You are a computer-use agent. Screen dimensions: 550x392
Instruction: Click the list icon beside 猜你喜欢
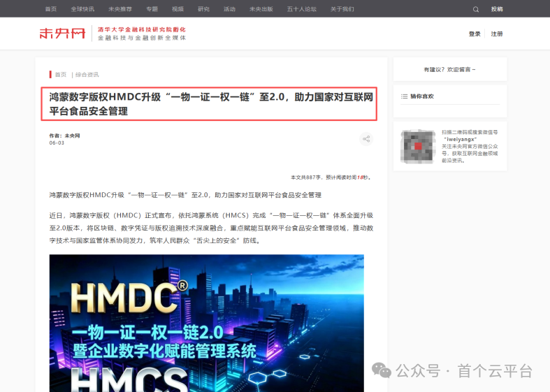(404, 96)
